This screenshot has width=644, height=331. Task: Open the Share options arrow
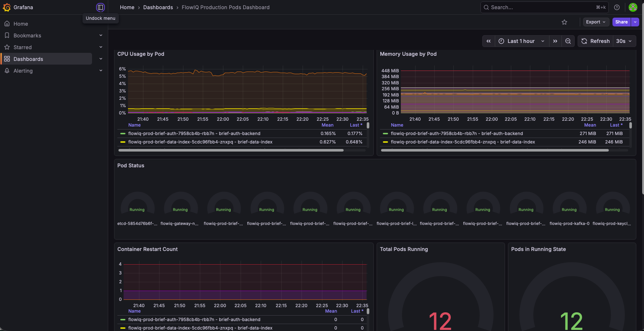coord(635,22)
